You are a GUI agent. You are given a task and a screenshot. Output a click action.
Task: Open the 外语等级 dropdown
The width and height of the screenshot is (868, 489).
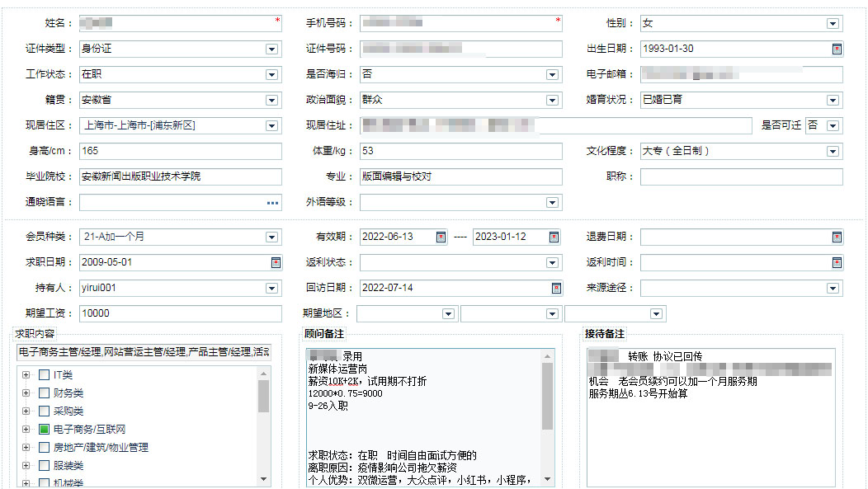click(x=552, y=203)
